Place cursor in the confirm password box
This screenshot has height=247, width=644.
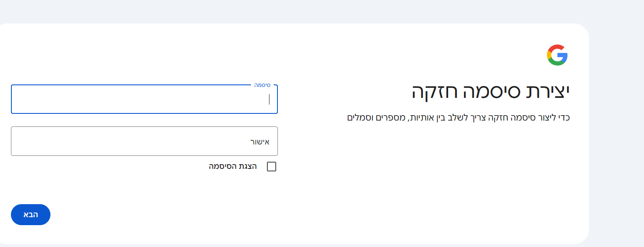(144, 141)
